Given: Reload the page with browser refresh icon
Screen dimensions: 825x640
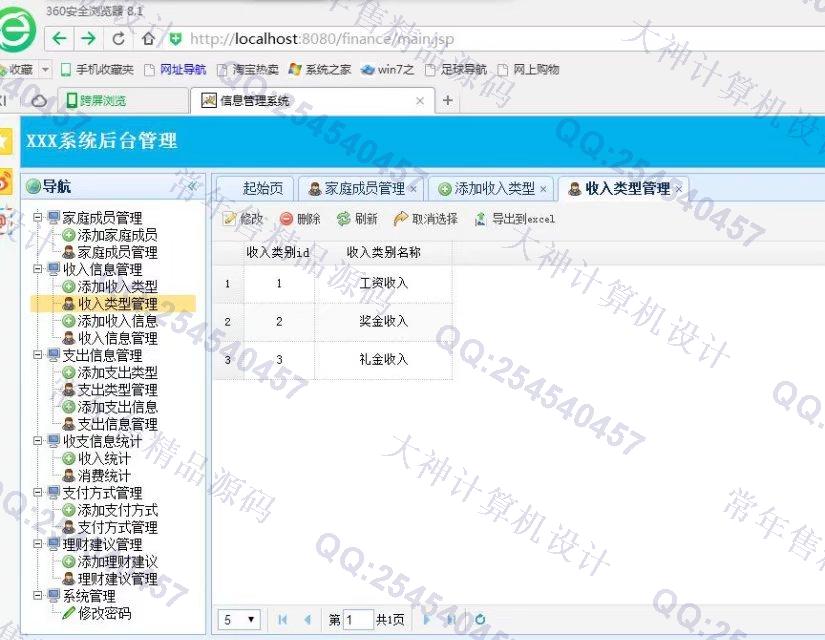Looking at the screenshot, I should click(119, 38).
